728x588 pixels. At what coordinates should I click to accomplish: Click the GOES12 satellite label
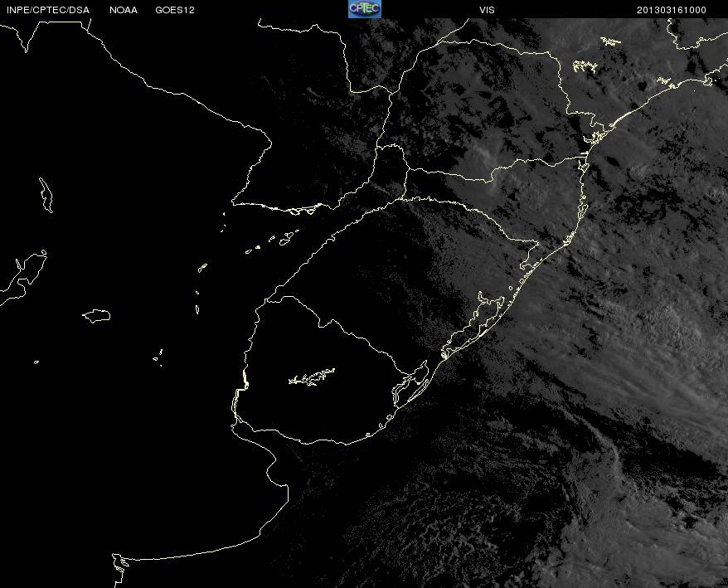pyautogui.click(x=175, y=10)
